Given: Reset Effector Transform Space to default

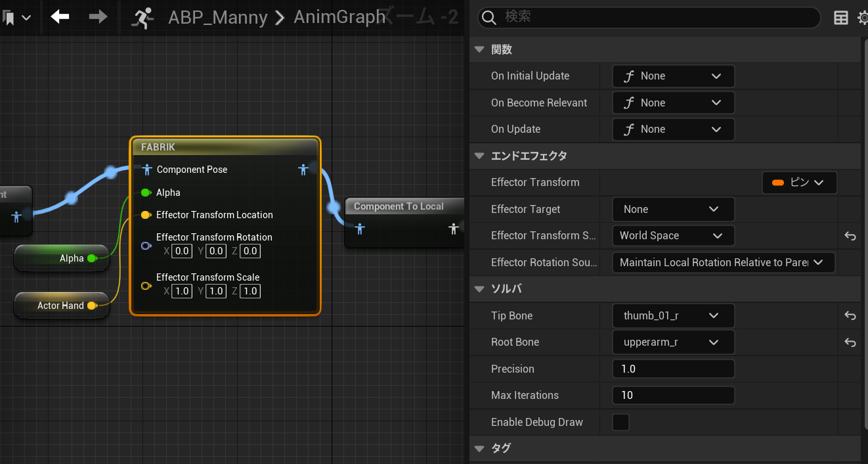Looking at the screenshot, I should (x=850, y=236).
